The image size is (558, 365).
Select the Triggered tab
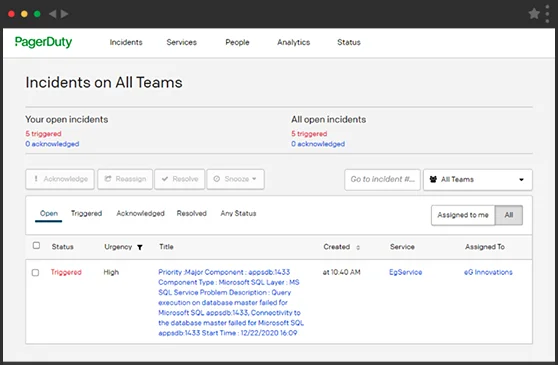click(x=86, y=213)
